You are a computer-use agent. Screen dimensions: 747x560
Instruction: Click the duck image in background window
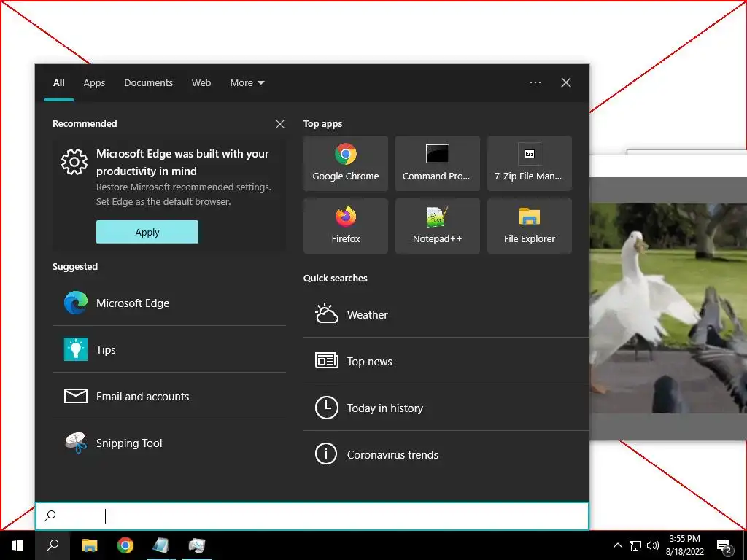pyautogui.click(x=668, y=308)
